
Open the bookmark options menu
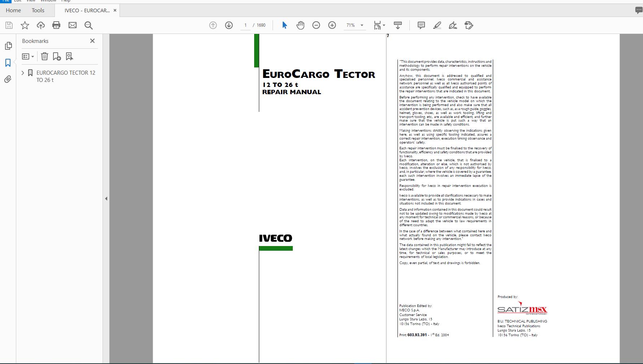click(x=28, y=56)
